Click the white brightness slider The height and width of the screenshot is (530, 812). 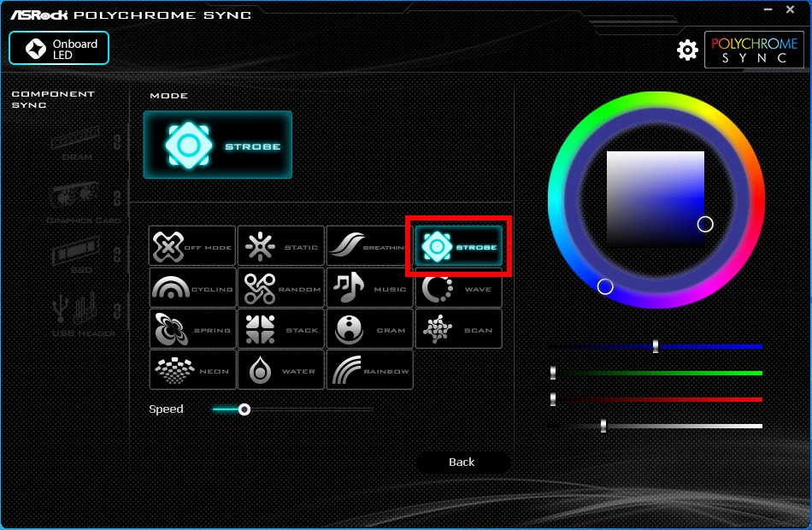[656, 426]
